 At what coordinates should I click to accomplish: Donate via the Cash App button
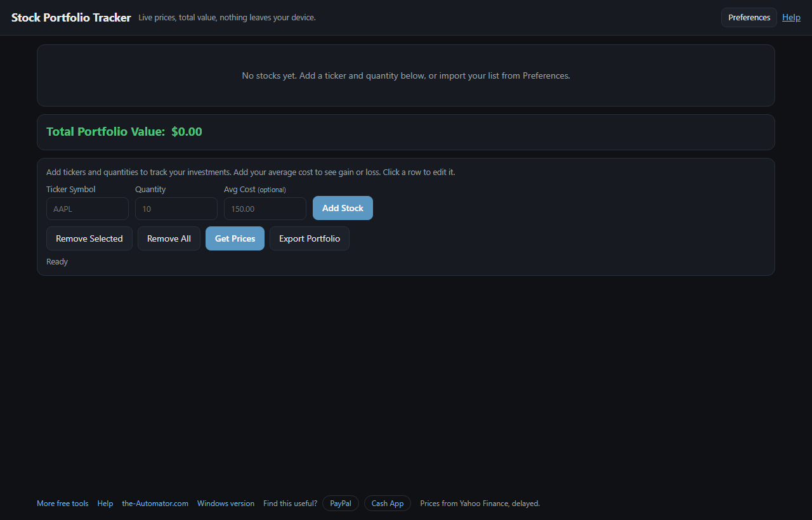(388, 504)
